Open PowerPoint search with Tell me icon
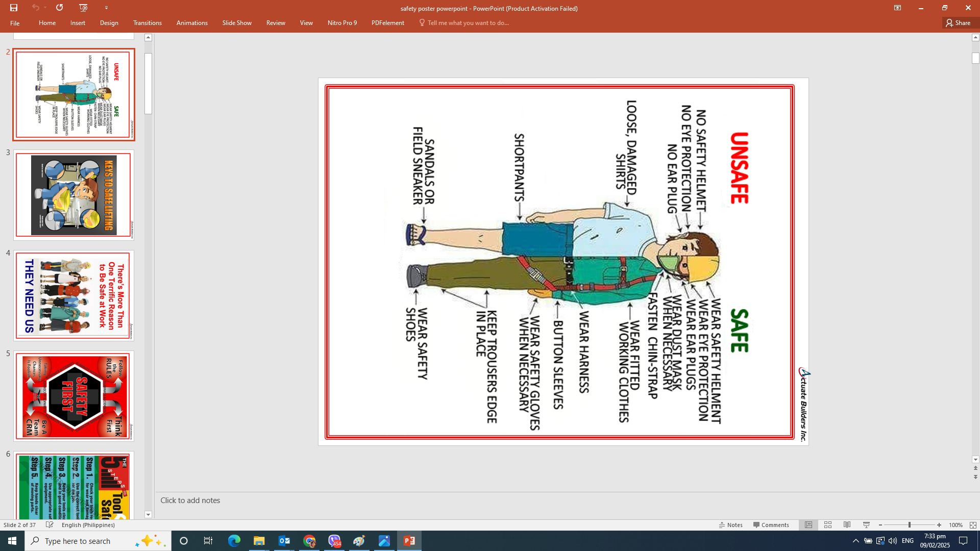980x551 pixels. pyautogui.click(x=422, y=22)
